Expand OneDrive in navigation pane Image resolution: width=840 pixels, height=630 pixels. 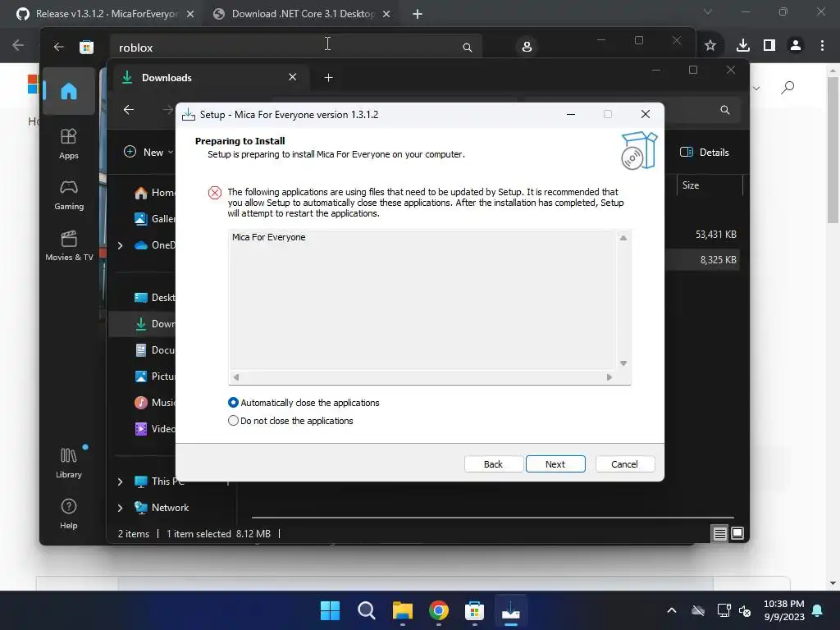click(120, 245)
